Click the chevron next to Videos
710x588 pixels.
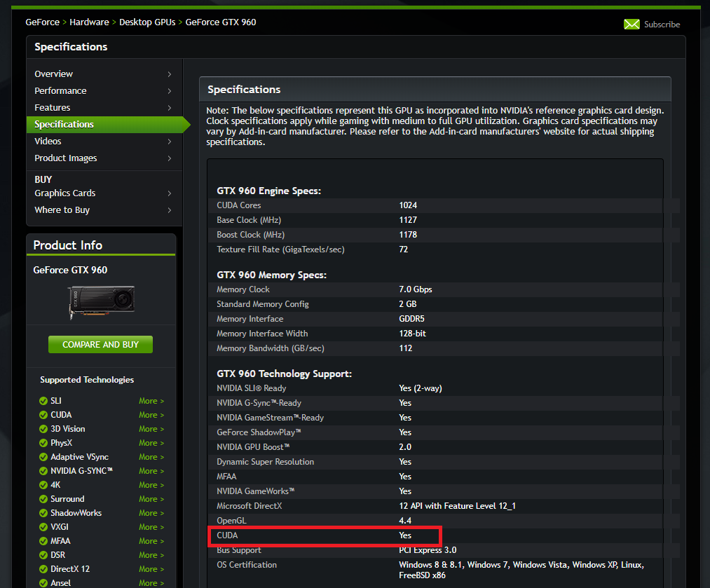pos(170,142)
